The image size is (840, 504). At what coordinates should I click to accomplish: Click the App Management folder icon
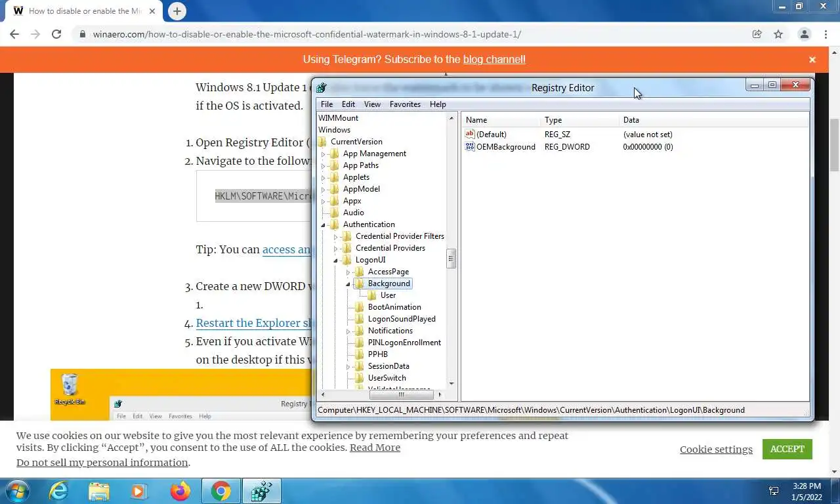coord(335,154)
